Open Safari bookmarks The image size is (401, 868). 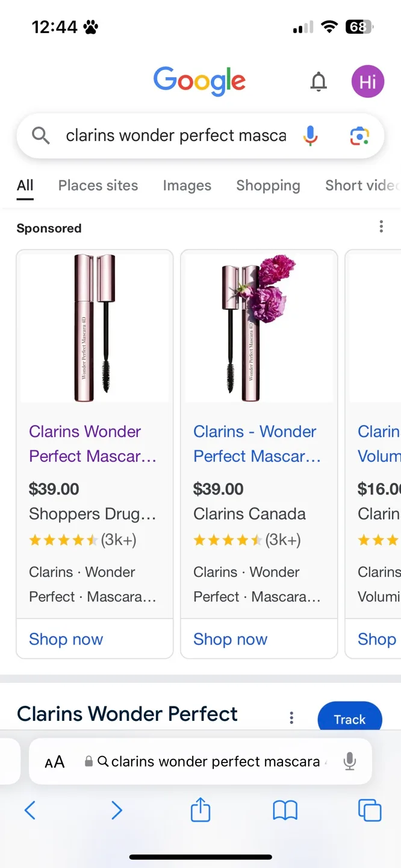[x=285, y=810]
